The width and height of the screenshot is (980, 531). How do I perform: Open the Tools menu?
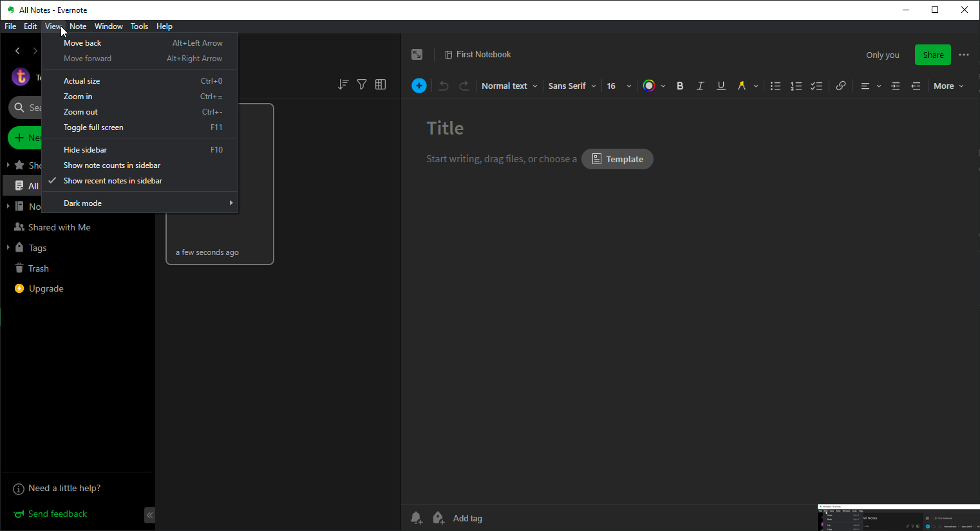pyautogui.click(x=139, y=26)
